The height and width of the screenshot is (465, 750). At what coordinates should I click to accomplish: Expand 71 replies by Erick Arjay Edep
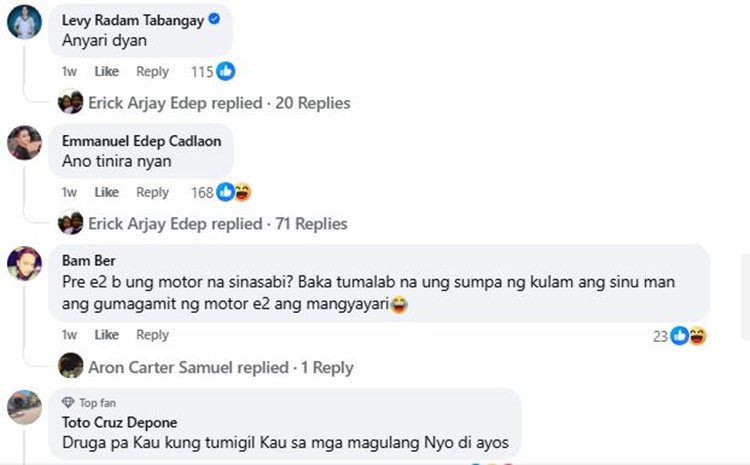click(x=217, y=224)
